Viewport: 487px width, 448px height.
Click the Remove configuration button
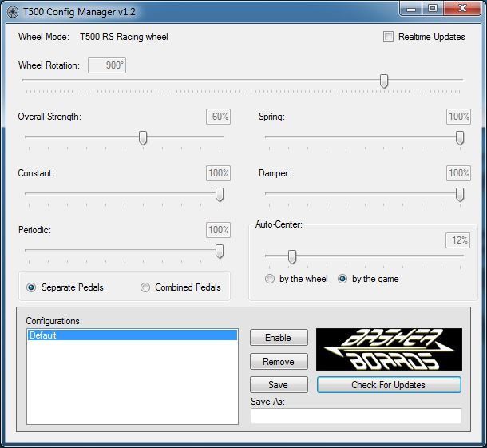coord(279,361)
